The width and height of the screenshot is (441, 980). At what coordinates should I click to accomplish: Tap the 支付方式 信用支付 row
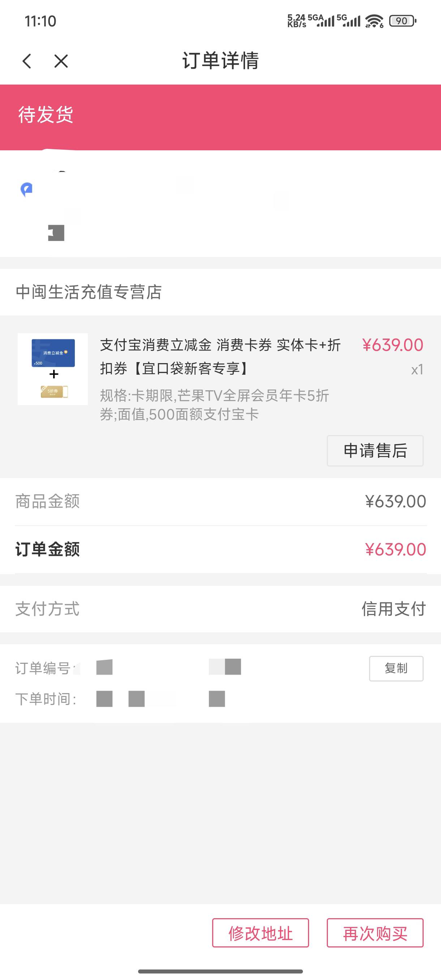pos(220,609)
